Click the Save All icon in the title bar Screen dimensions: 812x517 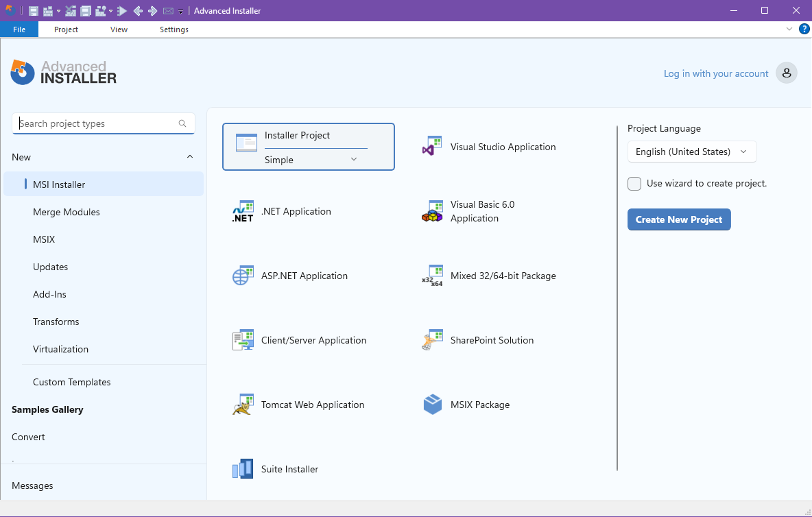86,11
